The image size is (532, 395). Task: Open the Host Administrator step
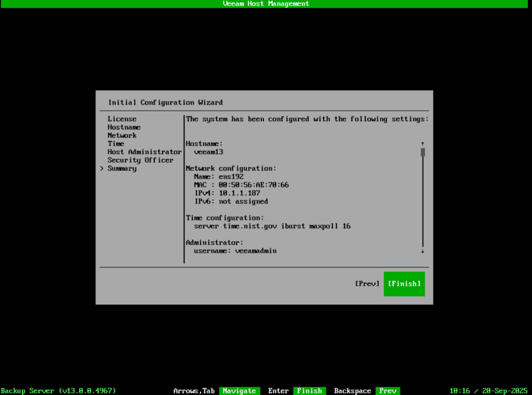pos(144,152)
